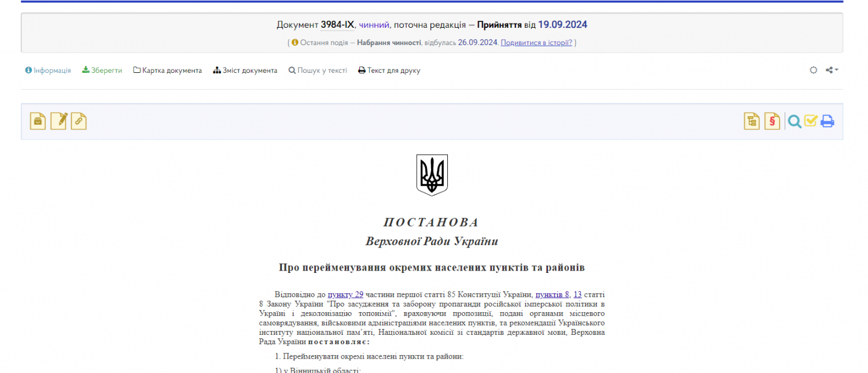Click Пошук у тексті search option

pos(318,71)
